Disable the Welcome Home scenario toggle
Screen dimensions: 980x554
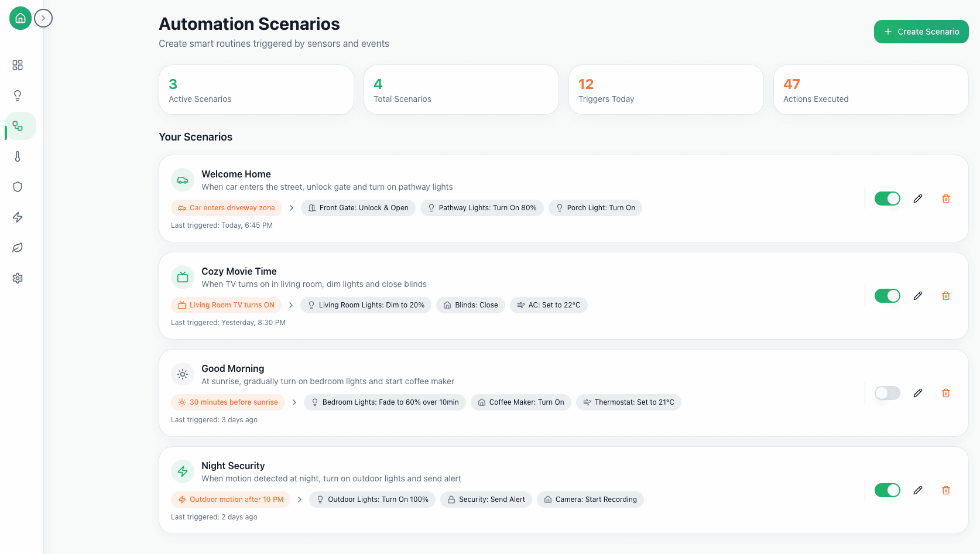point(887,199)
